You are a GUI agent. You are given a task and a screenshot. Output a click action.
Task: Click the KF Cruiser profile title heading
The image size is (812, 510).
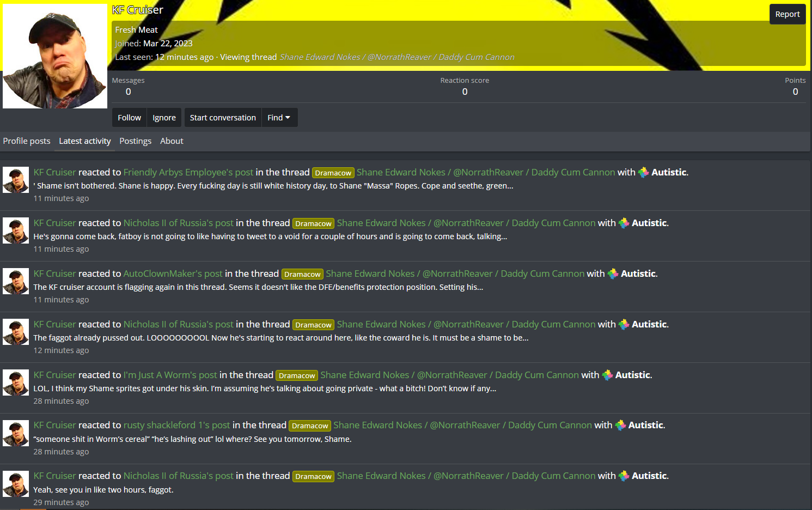point(138,10)
